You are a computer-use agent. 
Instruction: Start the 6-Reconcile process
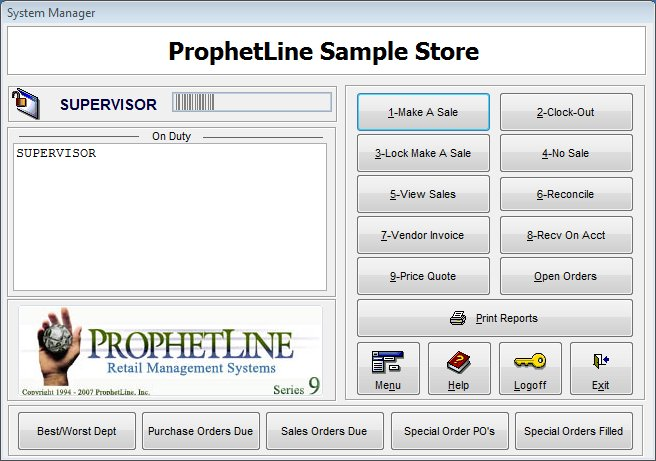pyautogui.click(x=566, y=194)
